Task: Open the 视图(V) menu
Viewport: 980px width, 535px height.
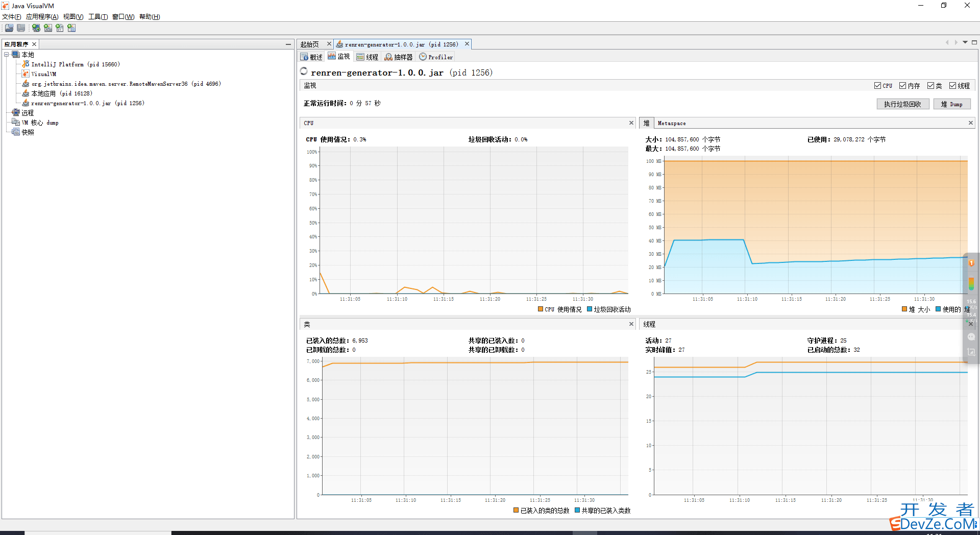Action: pos(73,17)
